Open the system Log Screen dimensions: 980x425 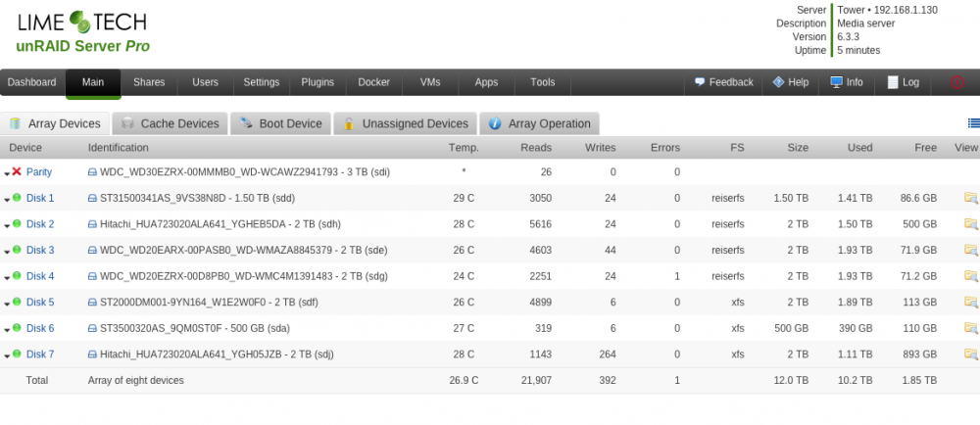[904, 82]
